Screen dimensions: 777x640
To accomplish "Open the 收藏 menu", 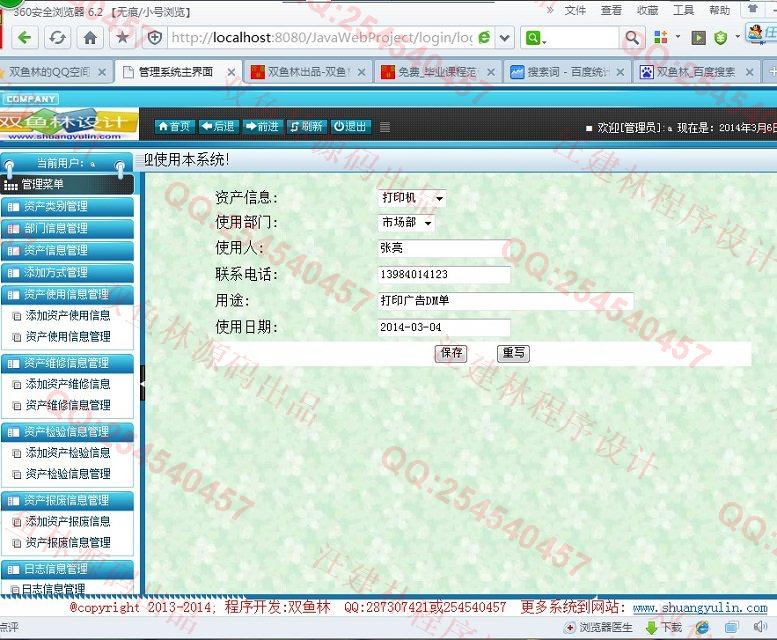I will 647,10.
